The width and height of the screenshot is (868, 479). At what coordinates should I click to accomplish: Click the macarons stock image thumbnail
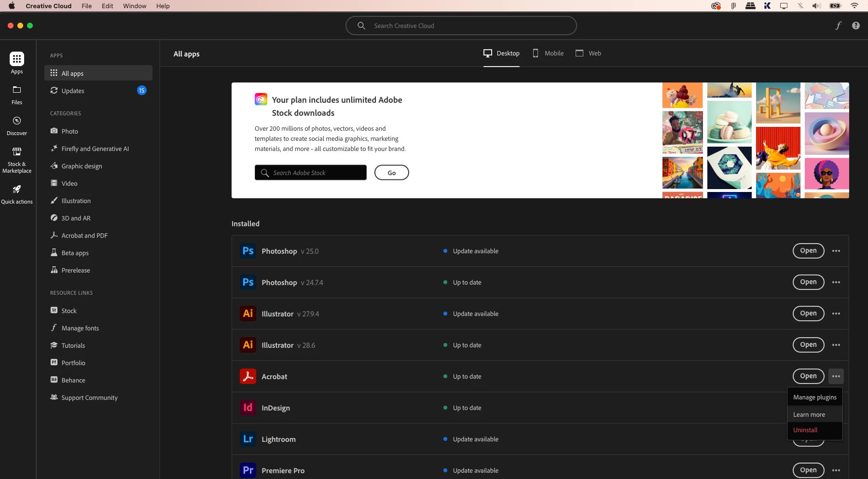click(x=730, y=122)
